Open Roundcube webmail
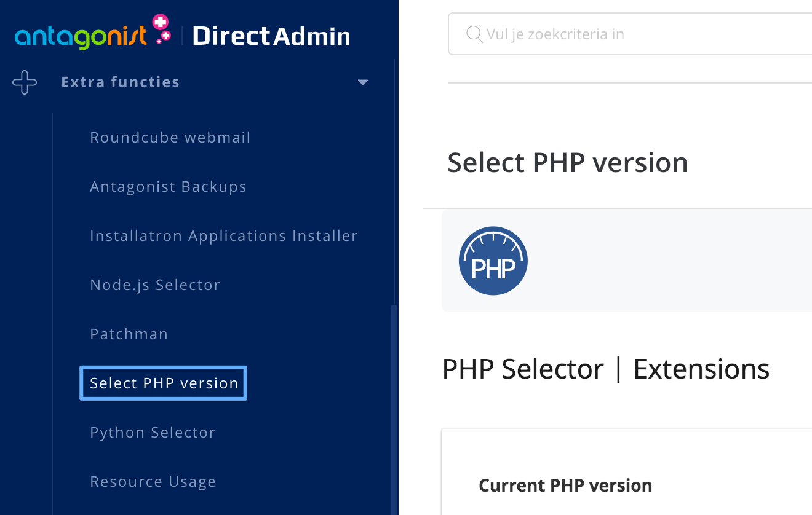812x515 pixels. 170,137
